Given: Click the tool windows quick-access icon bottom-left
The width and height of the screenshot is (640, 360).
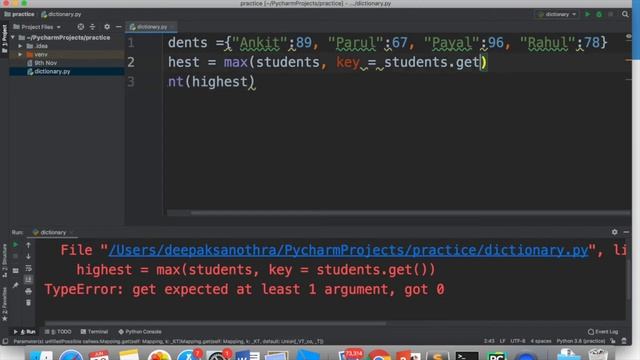Looking at the screenshot, I should (5, 341).
